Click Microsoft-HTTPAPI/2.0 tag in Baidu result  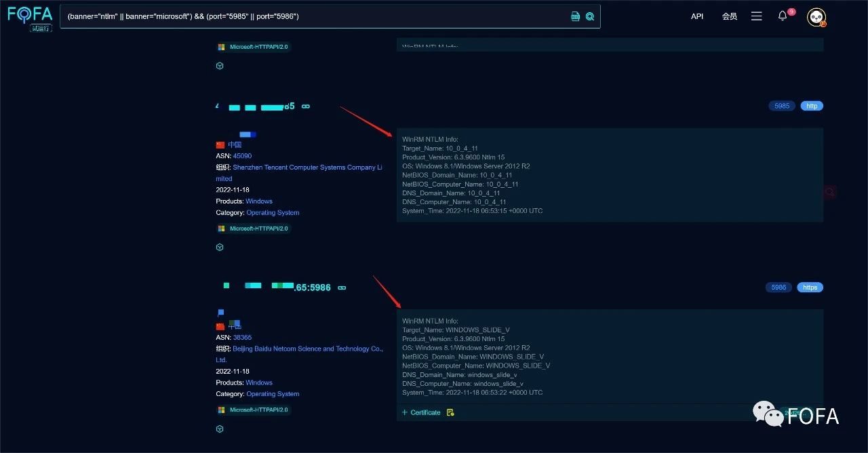(x=254, y=410)
